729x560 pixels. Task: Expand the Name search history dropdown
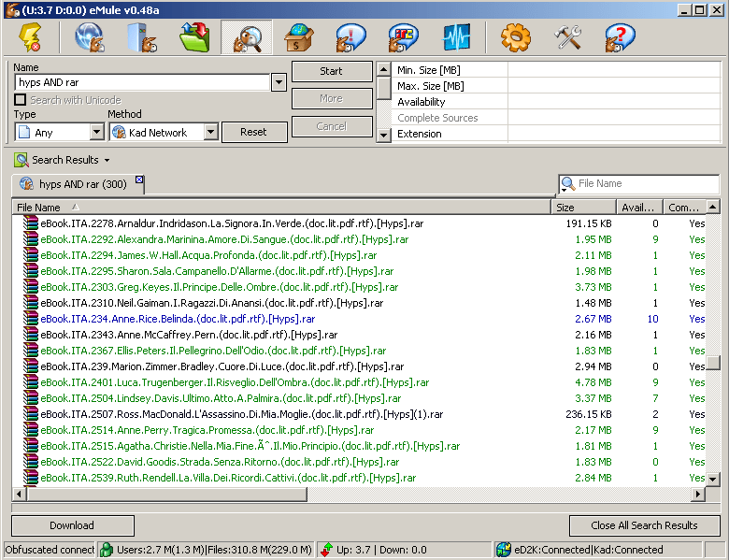click(x=279, y=83)
